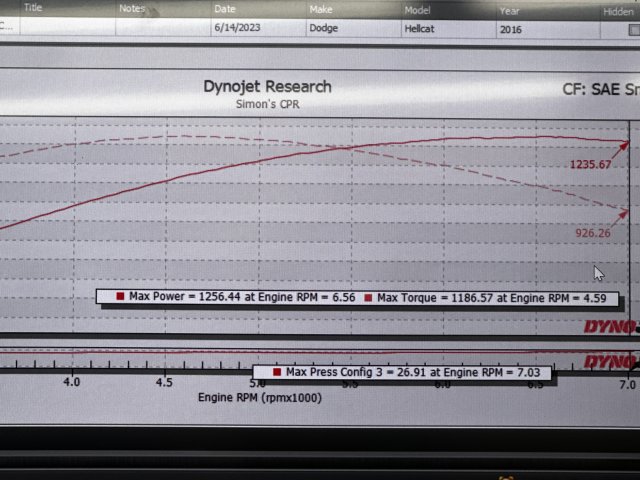Image resolution: width=640 pixels, height=480 pixels.
Task: Click the Max Power red legend square
Action: click(x=121, y=297)
